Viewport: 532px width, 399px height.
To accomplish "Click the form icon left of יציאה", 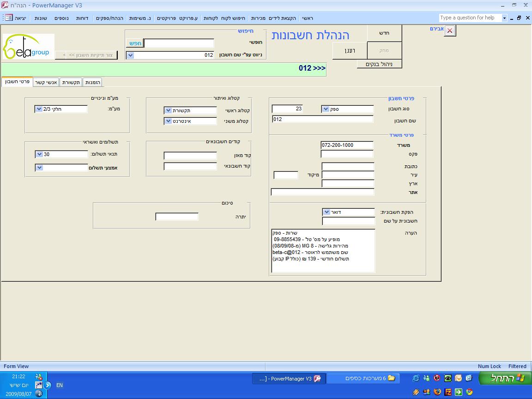I will coord(8,18).
